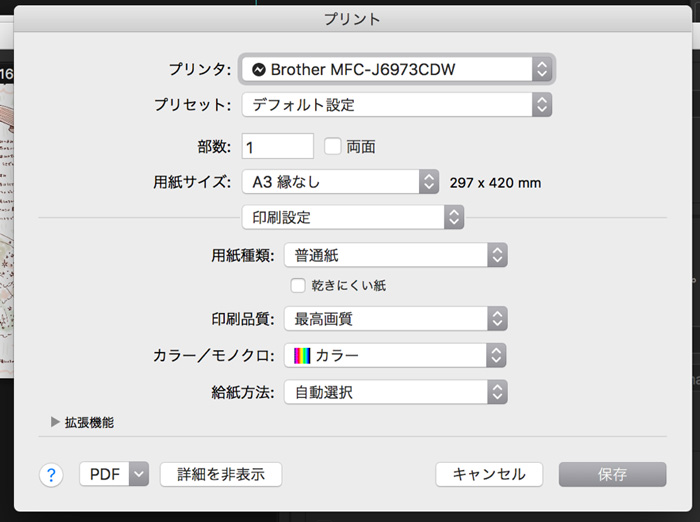Open the プリセット デフォルト設定 dropdown

click(397, 105)
